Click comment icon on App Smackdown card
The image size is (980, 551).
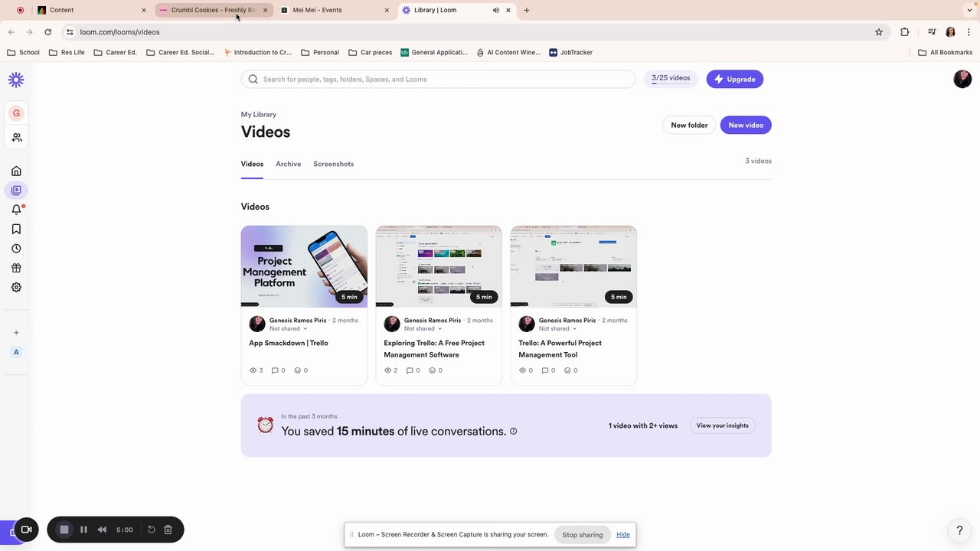tap(275, 370)
